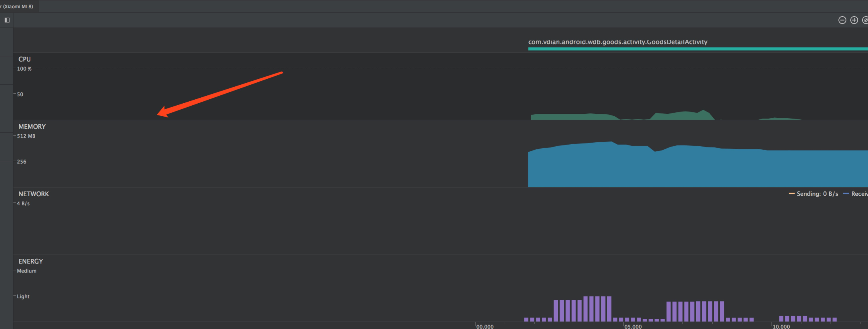This screenshot has height=329, width=868.
Task: Click the 10.000 timeline marker
Action: point(781,326)
